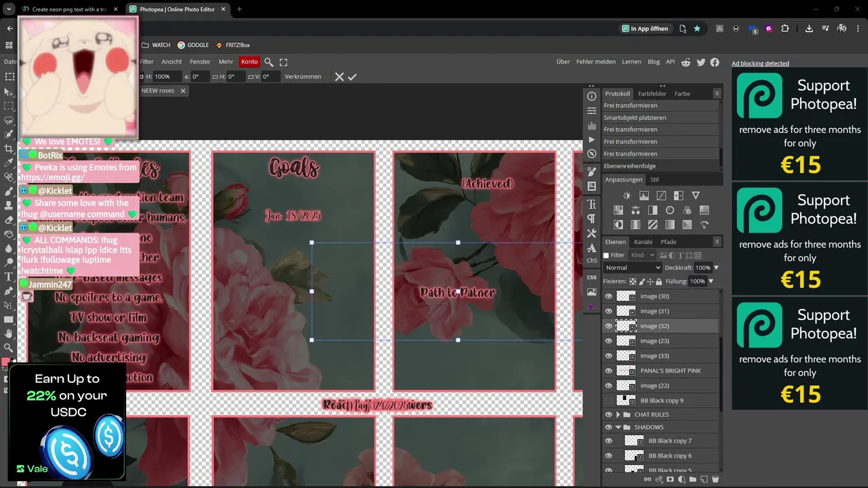
Task: Create a new folder in layers panel
Action: 693,479
